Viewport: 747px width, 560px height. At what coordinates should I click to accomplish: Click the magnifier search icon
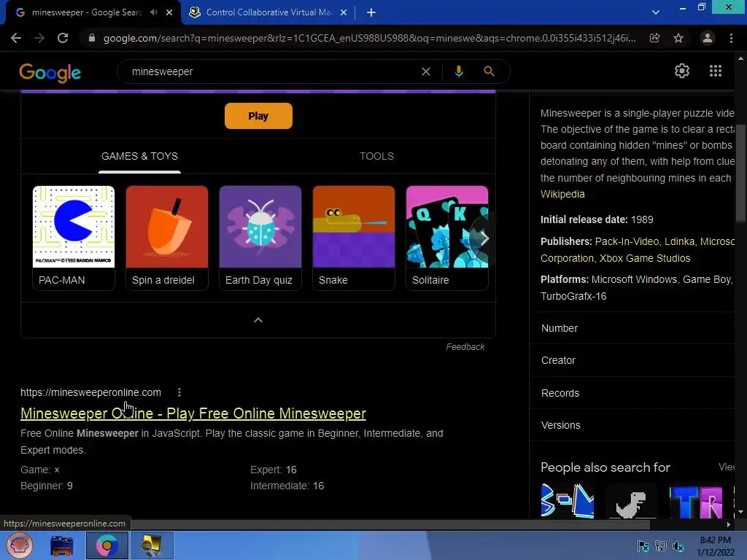coord(489,71)
